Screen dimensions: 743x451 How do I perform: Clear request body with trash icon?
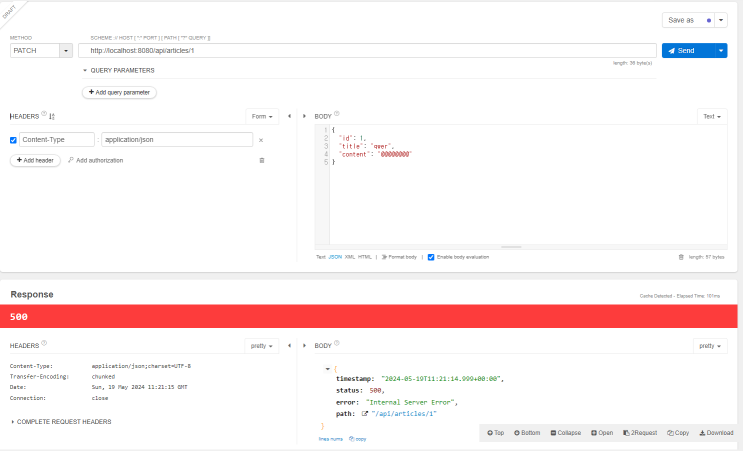tap(681, 257)
